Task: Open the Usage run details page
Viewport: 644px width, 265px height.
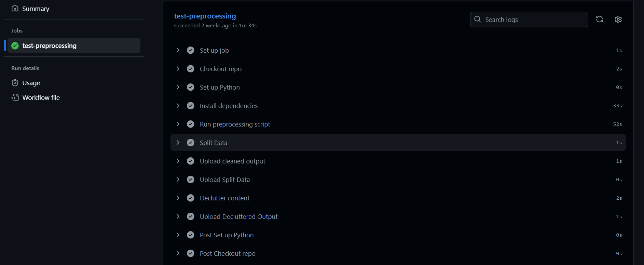Action: [31, 83]
